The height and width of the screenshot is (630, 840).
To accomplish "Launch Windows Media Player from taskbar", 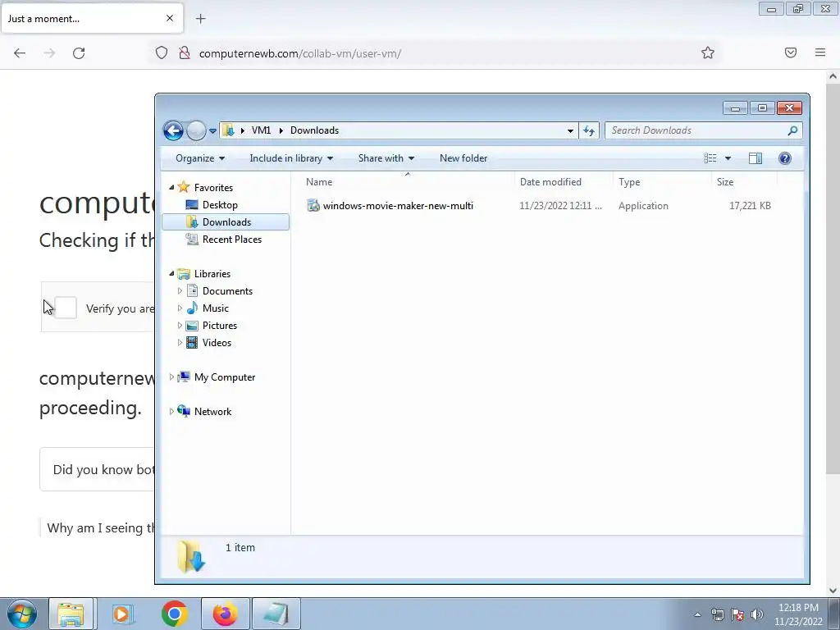I will [x=123, y=614].
